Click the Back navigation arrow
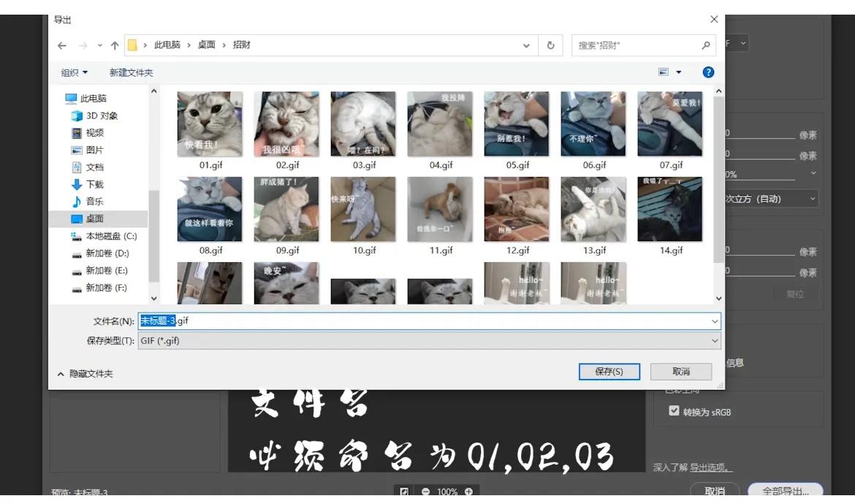Screen dimensions: 855x504 [61, 45]
